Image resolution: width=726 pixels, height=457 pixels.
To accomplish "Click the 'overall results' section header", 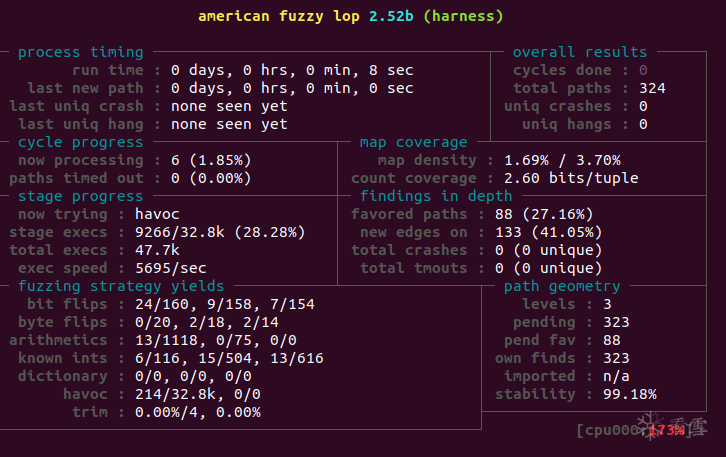I will coord(580,52).
